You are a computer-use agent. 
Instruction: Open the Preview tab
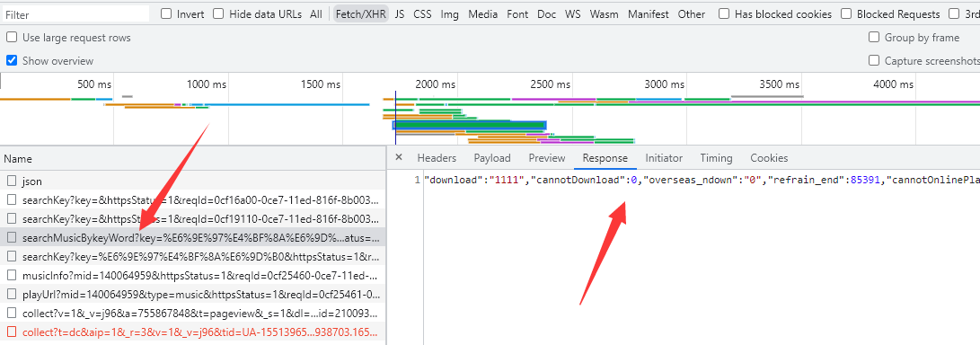(547, 158)
